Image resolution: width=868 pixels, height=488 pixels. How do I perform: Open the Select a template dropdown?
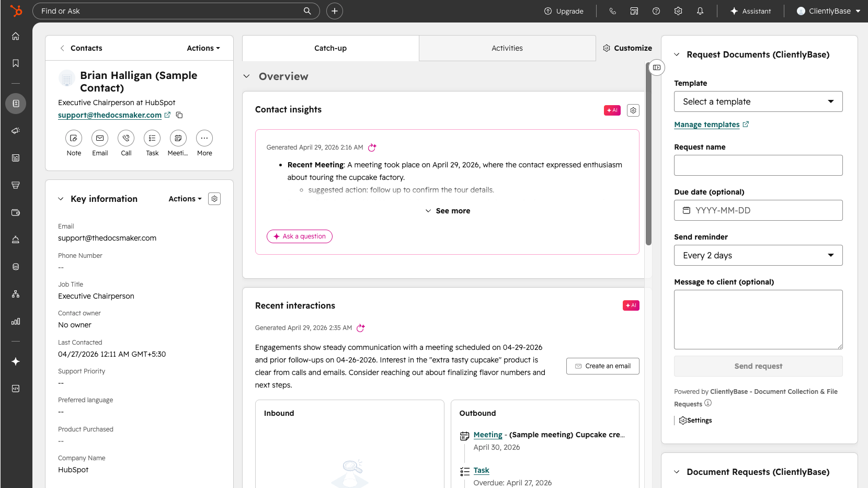[758, 101]
